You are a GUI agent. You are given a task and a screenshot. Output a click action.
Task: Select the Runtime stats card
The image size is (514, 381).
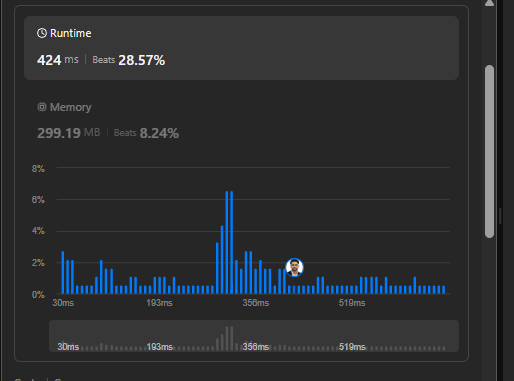(x=241, y=48)
